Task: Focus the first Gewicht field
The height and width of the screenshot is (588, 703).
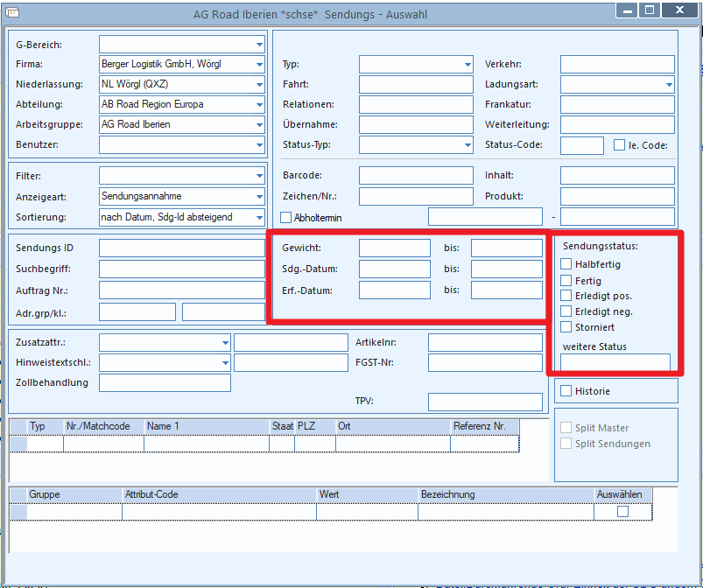Action: coord(395,248)
